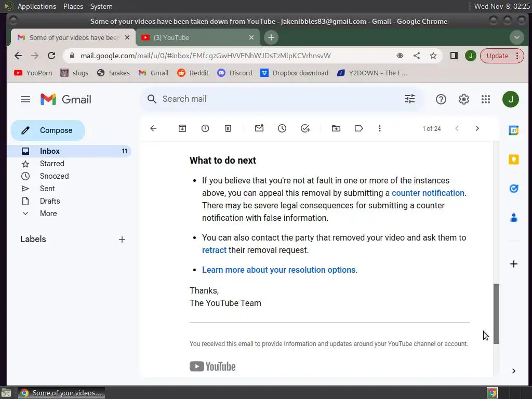This screenshot has width=532, height=399.
Task: Add email to Tasks
Action: pos(305,128)
